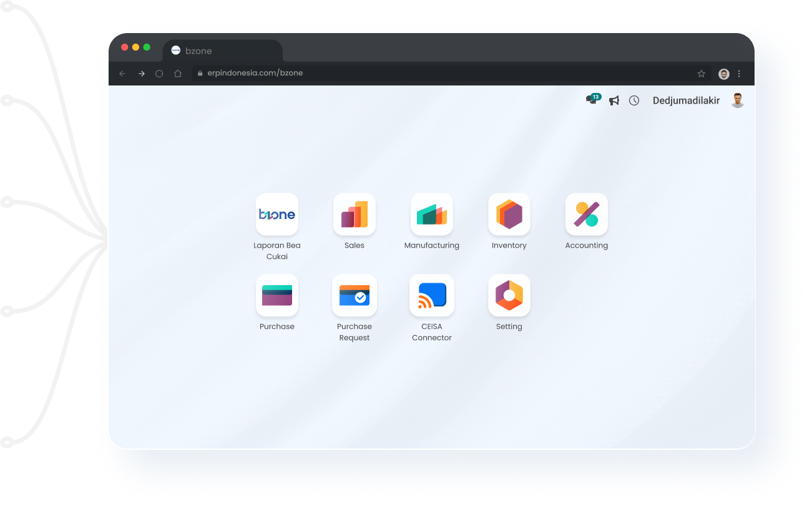Open chat messages with 13 badge
Screen dimensions: 812x506
593,99
